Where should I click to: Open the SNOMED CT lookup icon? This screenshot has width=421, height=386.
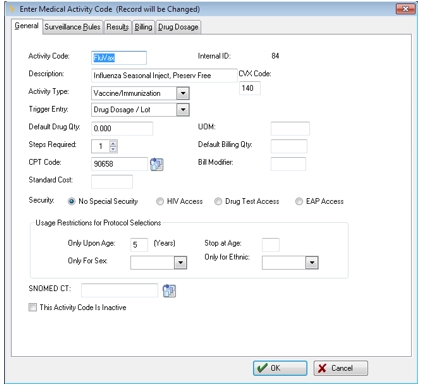pyautogui.click(x=169, y=291)
